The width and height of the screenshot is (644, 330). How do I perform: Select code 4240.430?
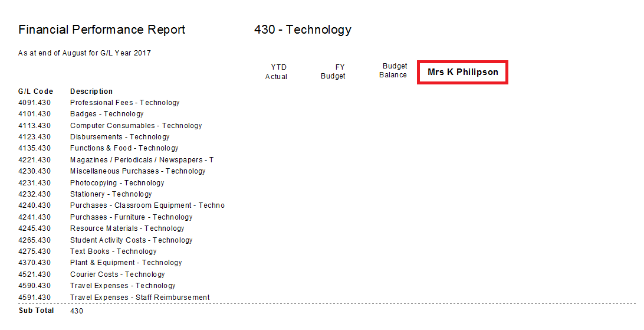click(34, 205)
